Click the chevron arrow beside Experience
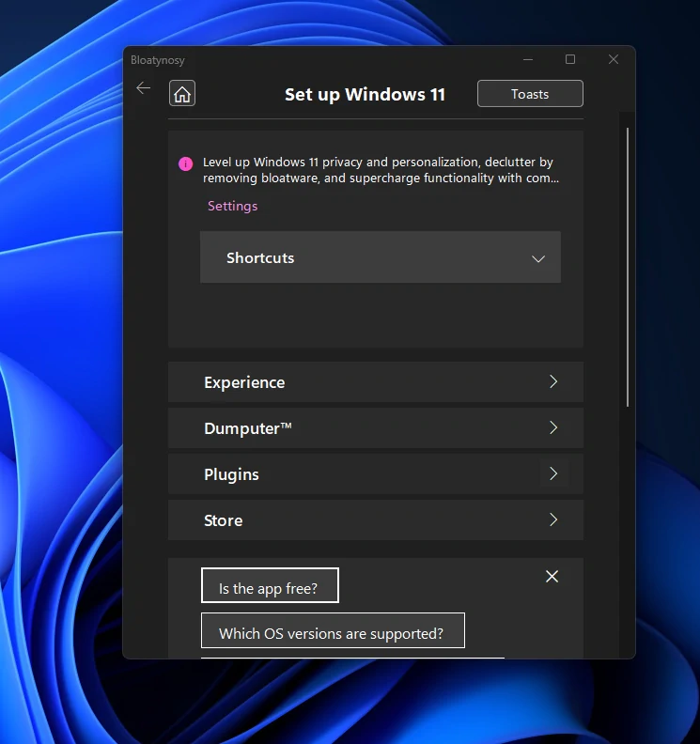The image size is (700, 744). 552,382
